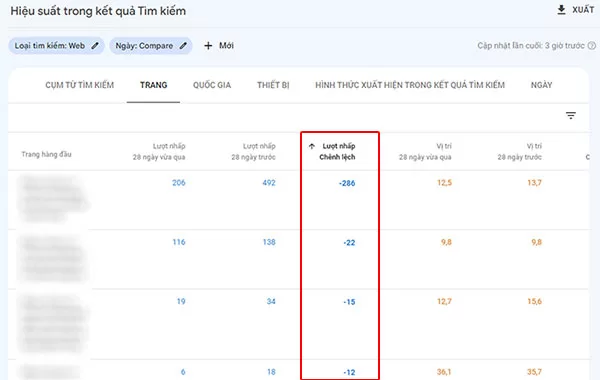The height and width of the screenshot is (380, 600).
Task: Sort by Vị trí 28 ngày trước column
Action: [520, 152]
